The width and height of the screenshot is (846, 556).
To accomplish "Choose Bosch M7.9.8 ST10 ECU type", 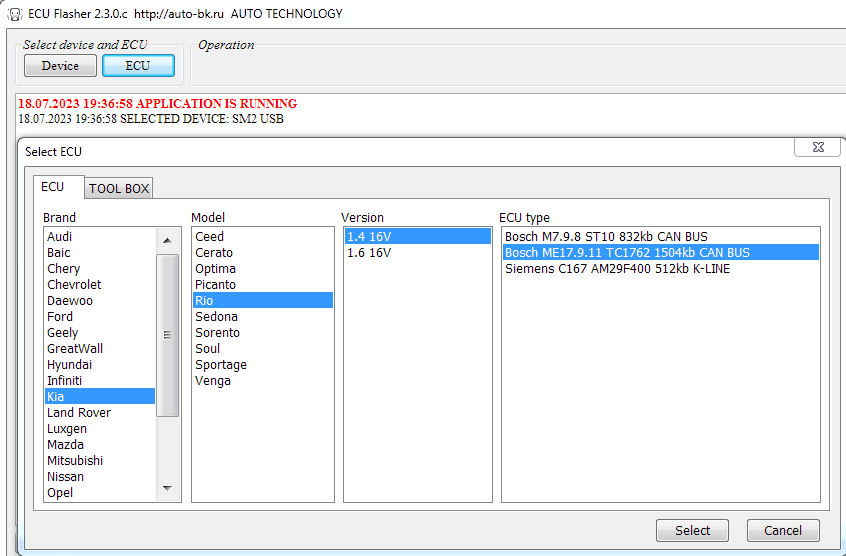I will click(606, 237).
